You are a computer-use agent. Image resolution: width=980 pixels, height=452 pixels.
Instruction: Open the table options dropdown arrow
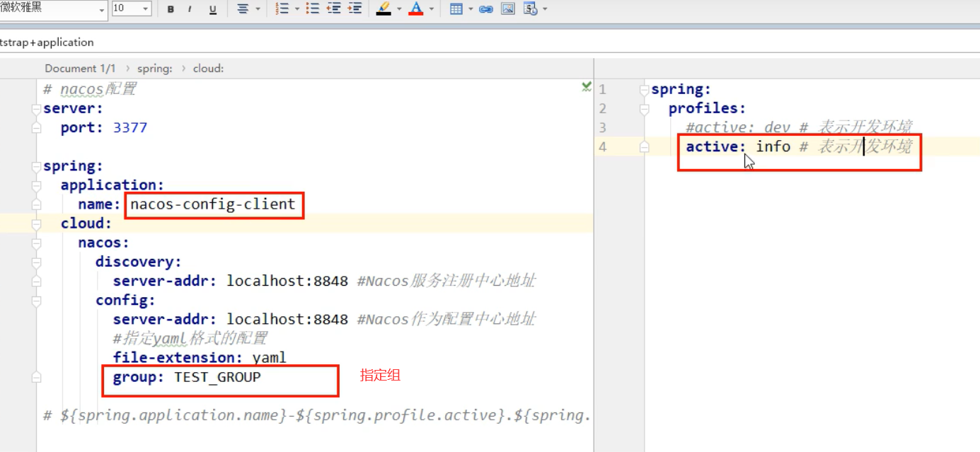(471, 9)
